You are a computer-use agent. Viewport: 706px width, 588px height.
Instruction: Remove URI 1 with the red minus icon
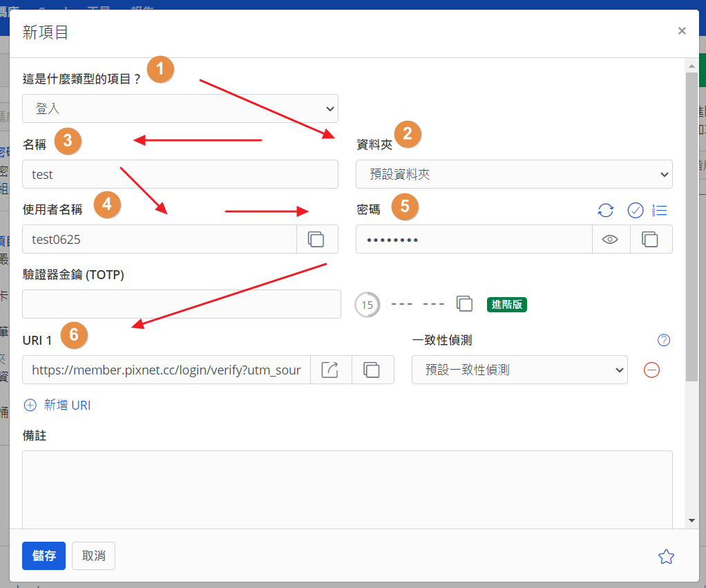coord(651,370)
